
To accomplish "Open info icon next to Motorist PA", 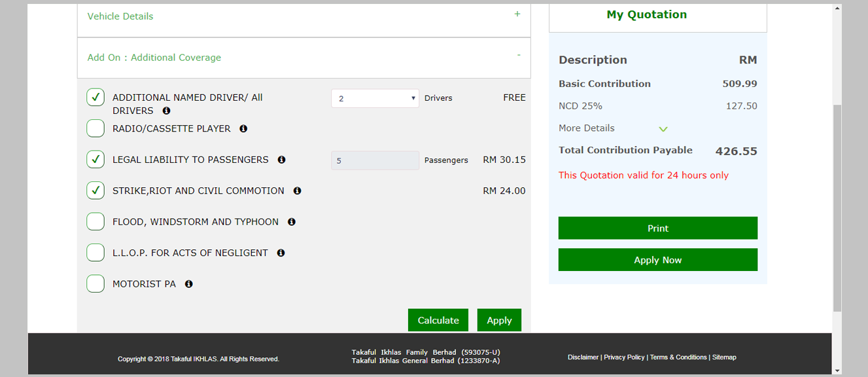I will [188, 284].
